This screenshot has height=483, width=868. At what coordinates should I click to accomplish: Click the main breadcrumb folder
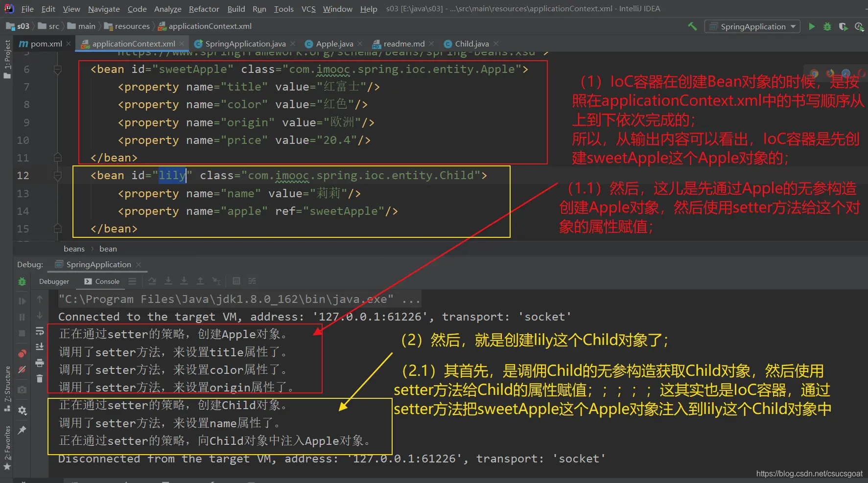point(82,26)
